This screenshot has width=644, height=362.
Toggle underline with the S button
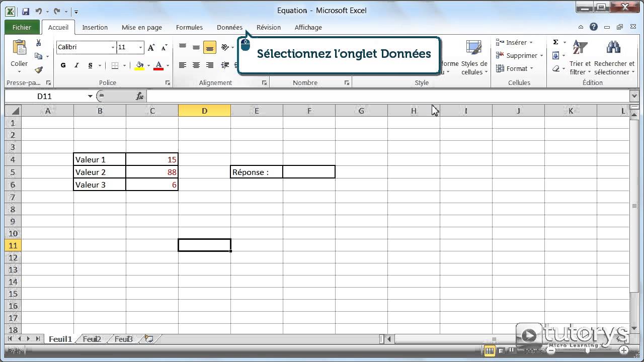tap(90, 65)
